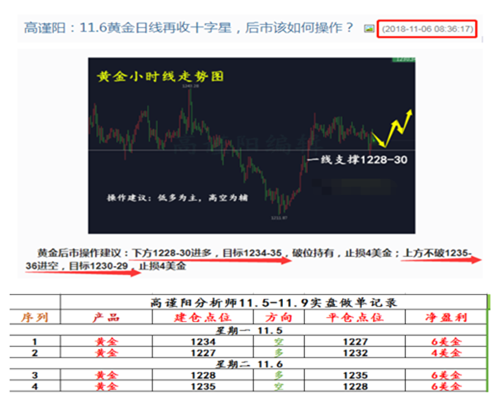Open the article title about gold doji star

[x=188, y=28]
